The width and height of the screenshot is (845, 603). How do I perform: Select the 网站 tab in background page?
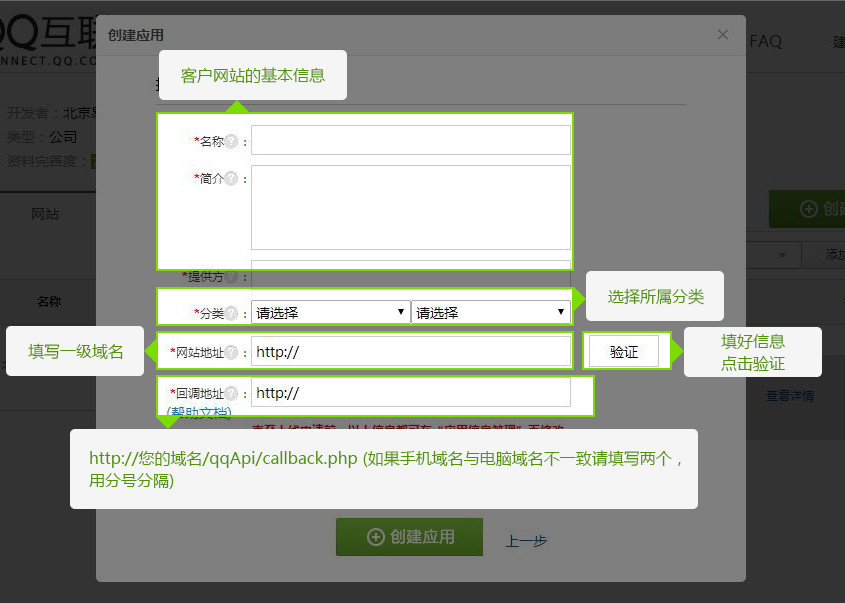tap(45, 214)
